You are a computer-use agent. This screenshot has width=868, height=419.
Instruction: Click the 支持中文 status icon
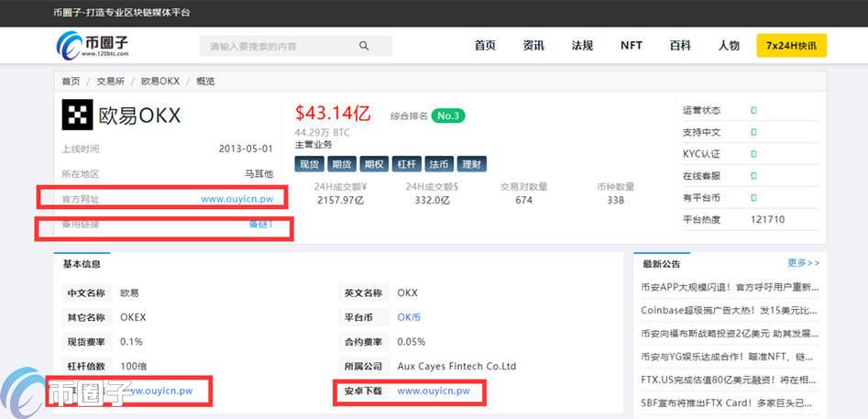(753, 132)
